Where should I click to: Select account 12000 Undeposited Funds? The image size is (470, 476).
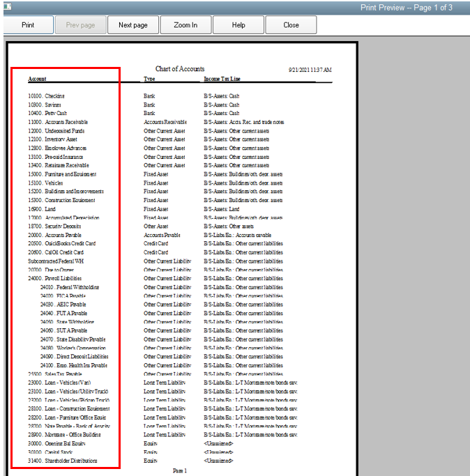point(56,131)
